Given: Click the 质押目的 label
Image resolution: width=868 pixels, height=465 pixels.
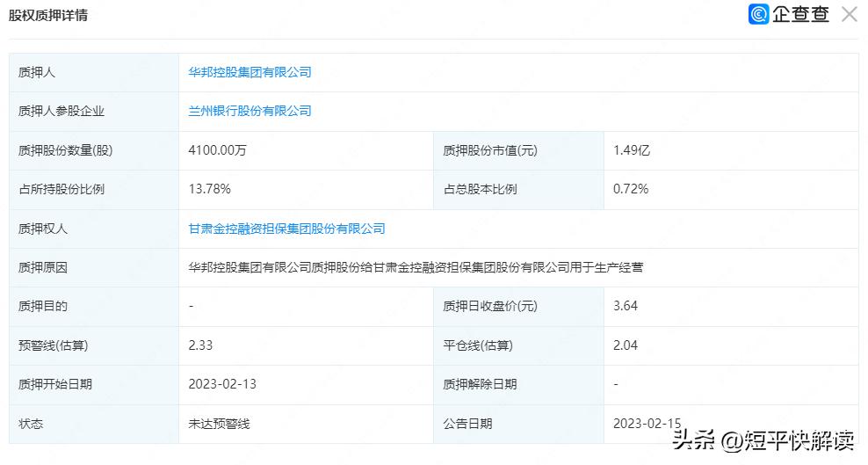Looking at the screenshot, I should tap(43, 306).
